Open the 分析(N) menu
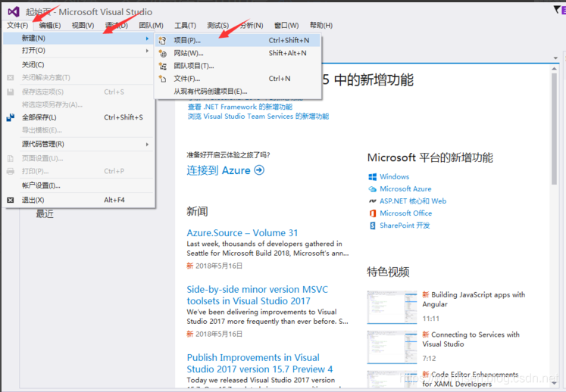The height and width of the screenshot is (392, 566). click(252, 25)
